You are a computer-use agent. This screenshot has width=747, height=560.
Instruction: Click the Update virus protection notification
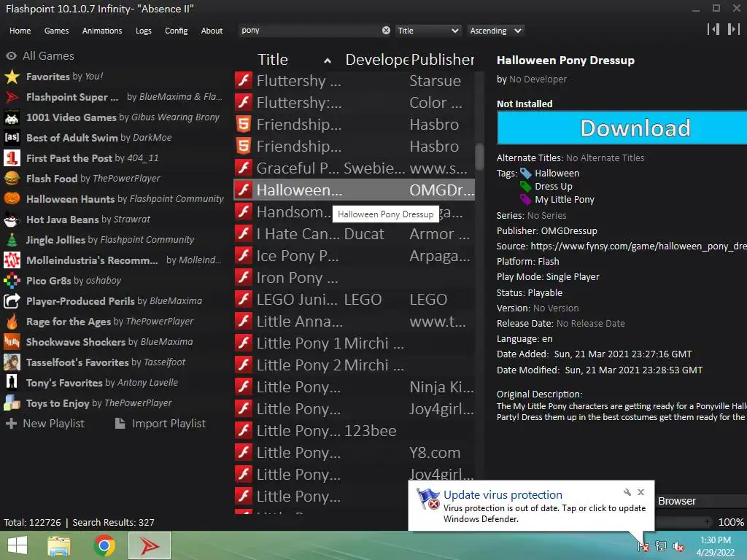click(531, 506)
